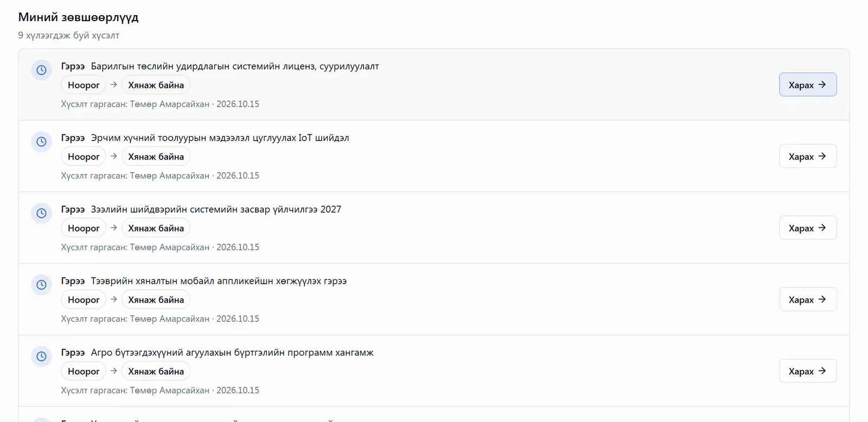Click the clock icon for Барилгын төслийн удирдлагын request

41,70
